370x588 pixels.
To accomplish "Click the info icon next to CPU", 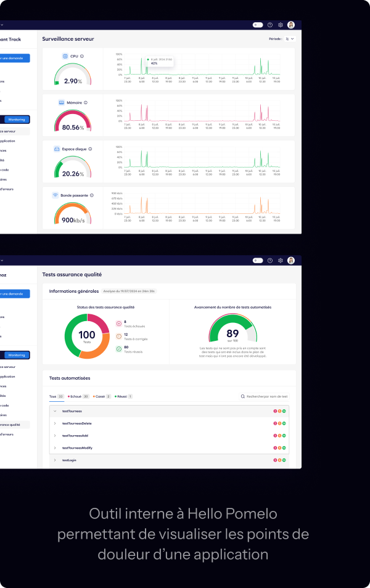I will pyautogui.click(x=82, y=56).
